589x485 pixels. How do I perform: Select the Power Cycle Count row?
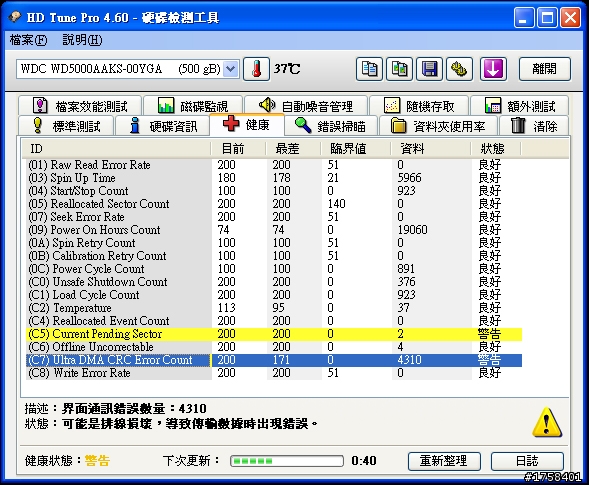(x=273, y=269)
